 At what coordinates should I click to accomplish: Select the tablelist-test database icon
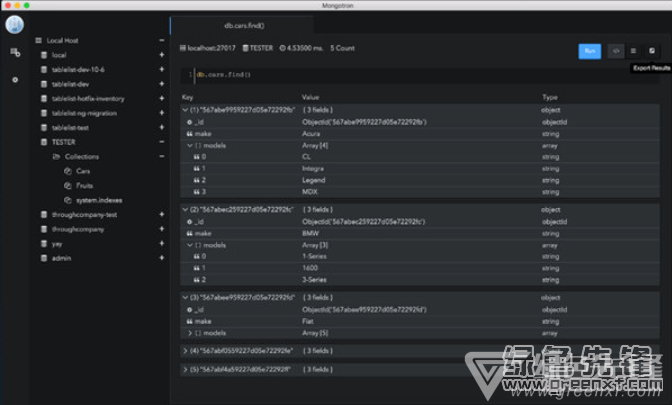click(44, 128)
